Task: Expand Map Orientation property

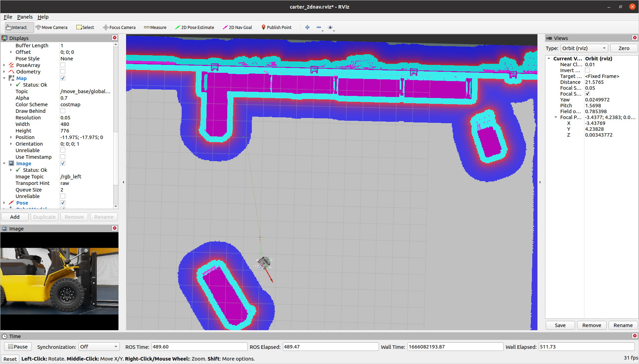Action: pyautogui.click(x=11, y=144)
